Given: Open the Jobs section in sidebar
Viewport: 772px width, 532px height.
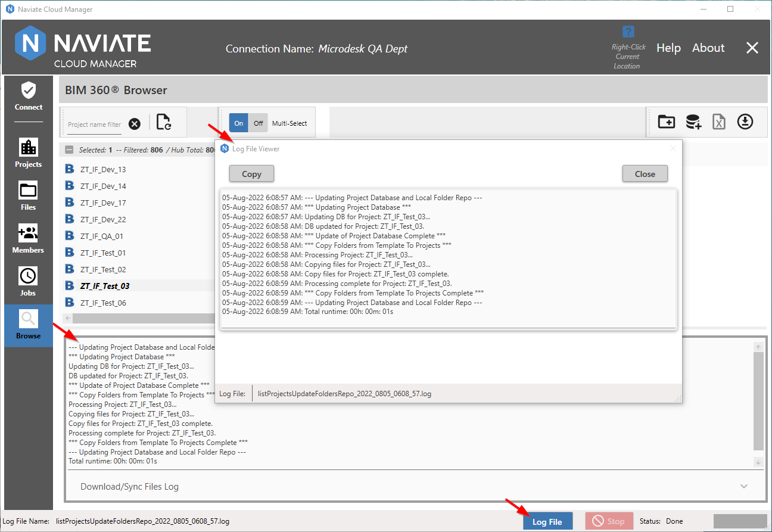Looking at the screenshot, I should (29, 282).
